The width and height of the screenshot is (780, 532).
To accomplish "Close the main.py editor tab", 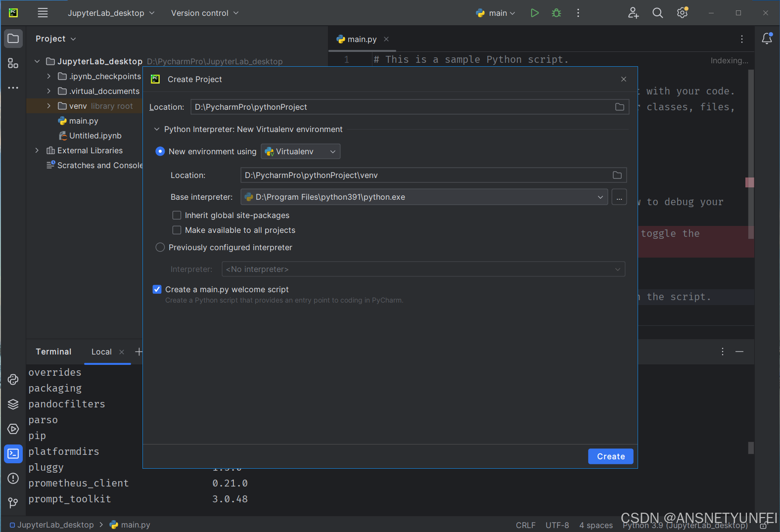I will [x=386, y=39].
